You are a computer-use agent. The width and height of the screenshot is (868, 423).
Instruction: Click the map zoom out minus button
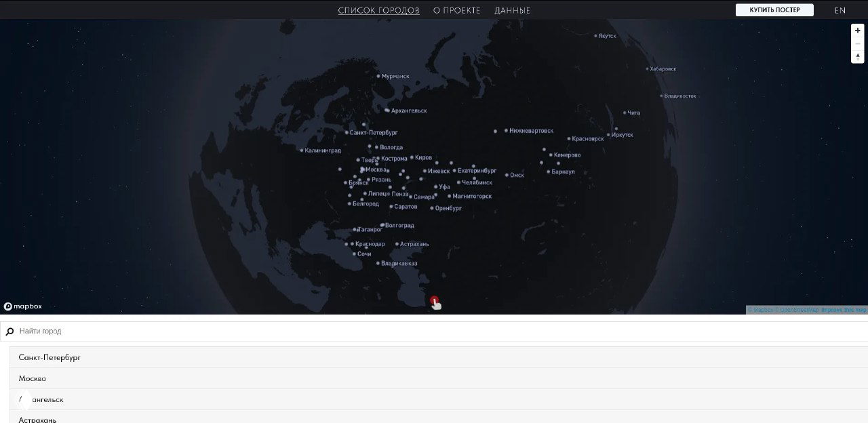click(858, 43)
